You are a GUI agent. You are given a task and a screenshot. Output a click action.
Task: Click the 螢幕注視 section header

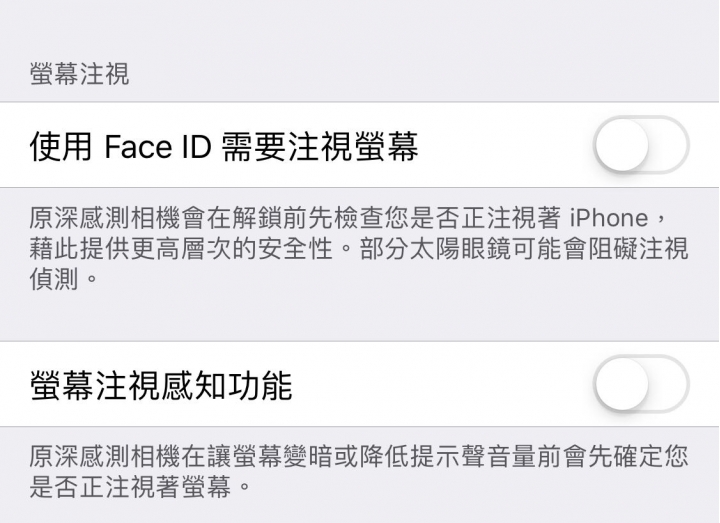(79, 74)
